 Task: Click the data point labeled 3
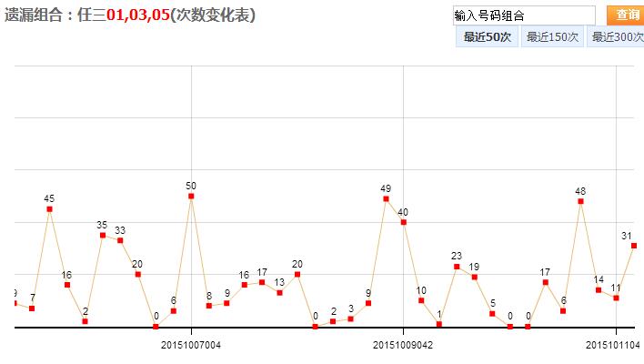350,318
